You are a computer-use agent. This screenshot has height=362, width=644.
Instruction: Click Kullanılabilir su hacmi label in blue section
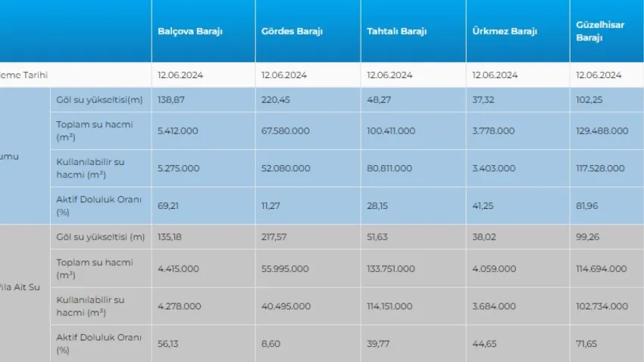[91, 168]
